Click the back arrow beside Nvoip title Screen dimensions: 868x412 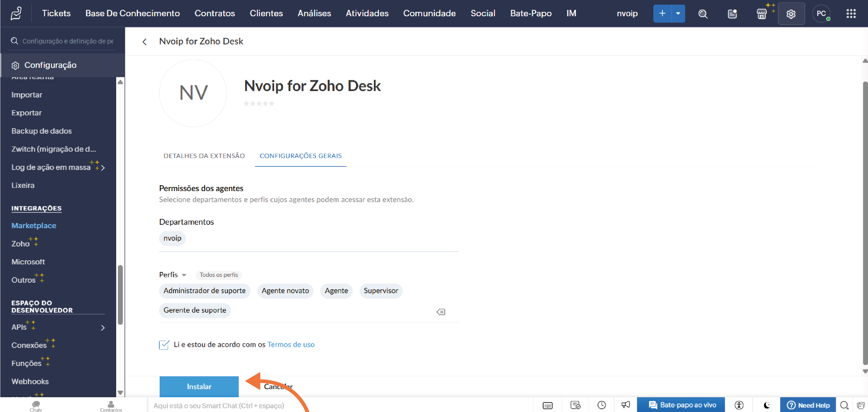click(145, 42)
